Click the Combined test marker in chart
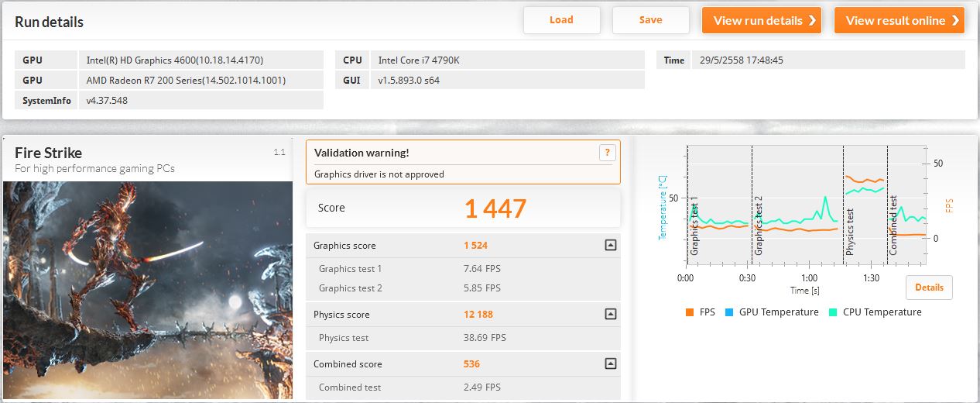The image size is (980, 403). coord(893,225)
